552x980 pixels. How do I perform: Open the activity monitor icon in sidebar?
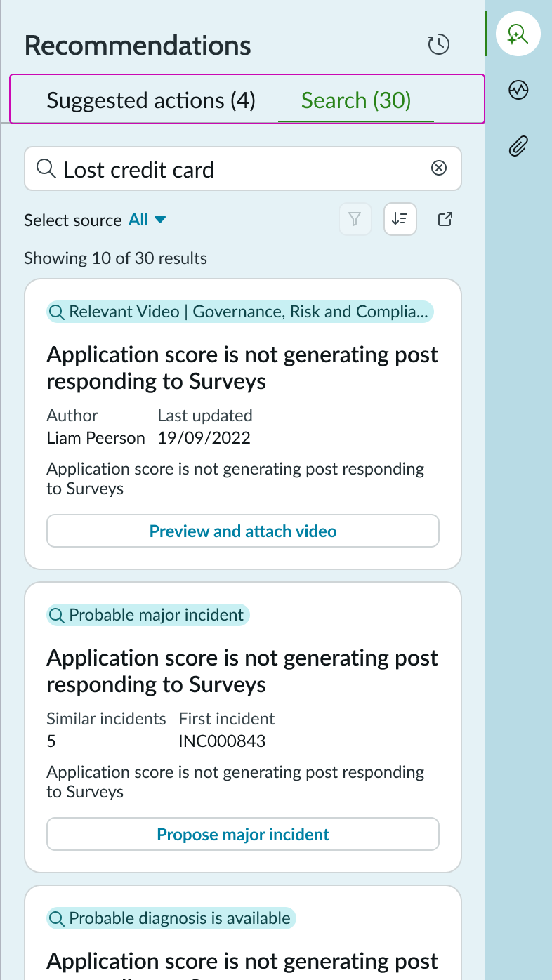tap(518, 90)
